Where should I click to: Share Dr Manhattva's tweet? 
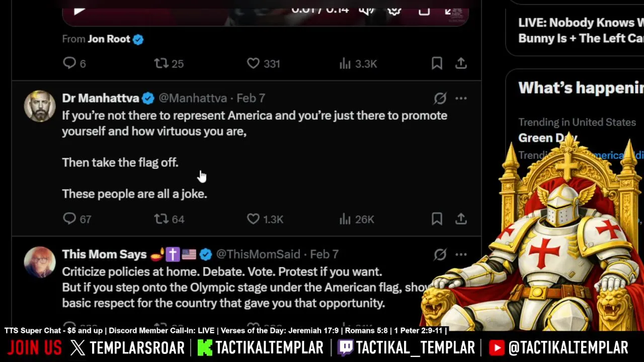[461, 219]
